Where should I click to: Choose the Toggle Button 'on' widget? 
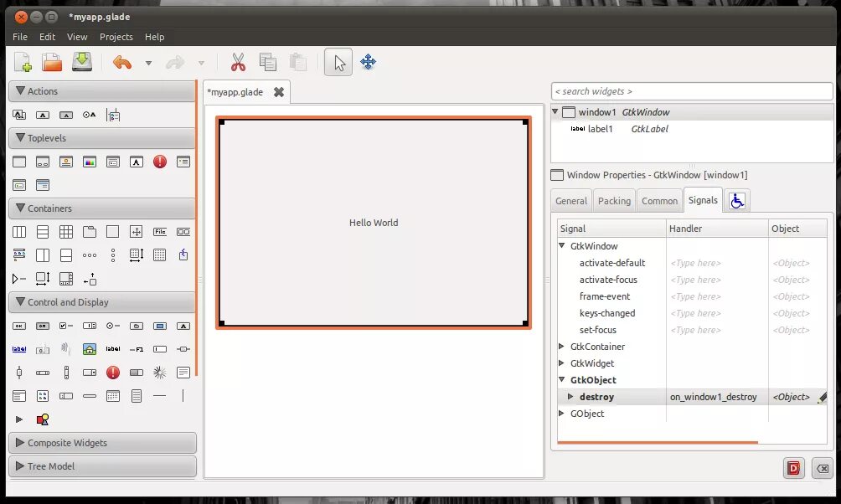pos(43,326)
